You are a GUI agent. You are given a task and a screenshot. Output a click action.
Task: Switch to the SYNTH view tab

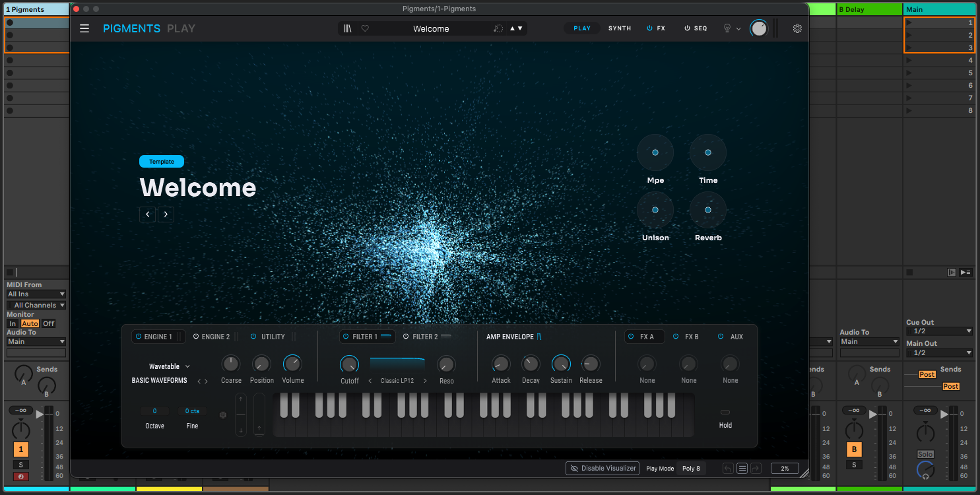[620, 28]
